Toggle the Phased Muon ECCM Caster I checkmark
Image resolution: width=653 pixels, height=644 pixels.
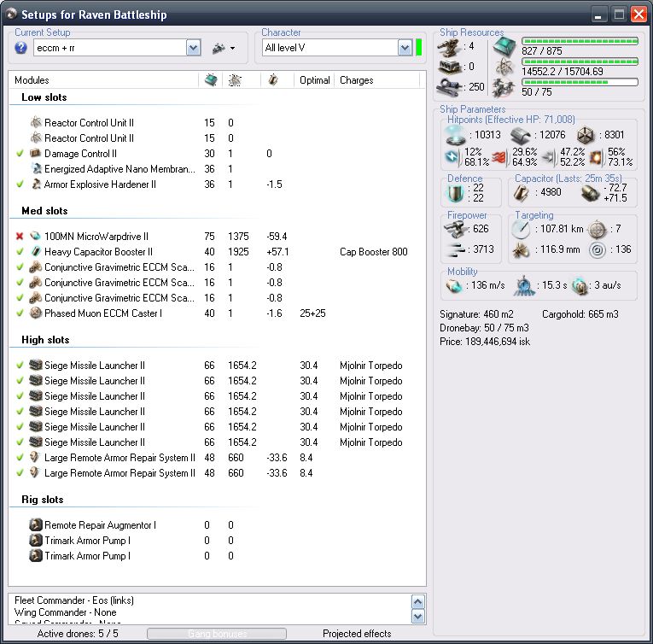pyautogui.click(x=20, y=313)
